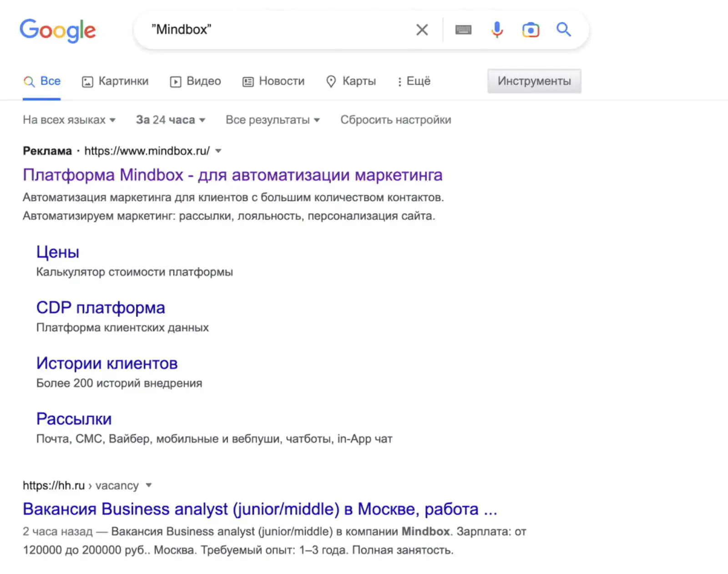The image size is (728, 574).
Task: Switch to the Картинки tab
Action: coord(115,81)
